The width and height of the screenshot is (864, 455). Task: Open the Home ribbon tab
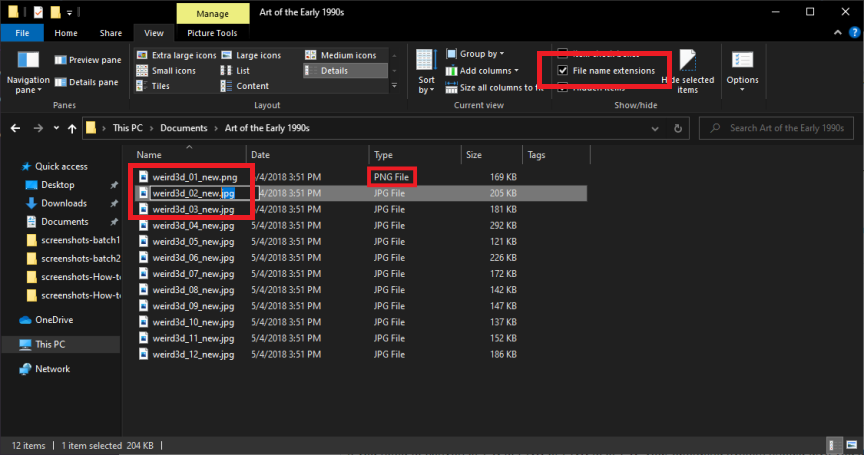[66, 33]
